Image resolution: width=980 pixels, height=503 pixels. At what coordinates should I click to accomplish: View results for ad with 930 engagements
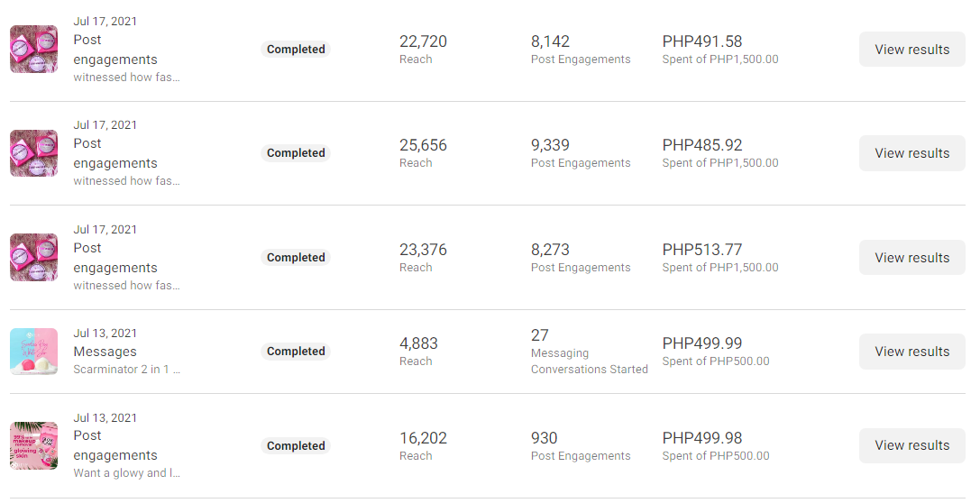pyautogui.click(x=911, y=445)
